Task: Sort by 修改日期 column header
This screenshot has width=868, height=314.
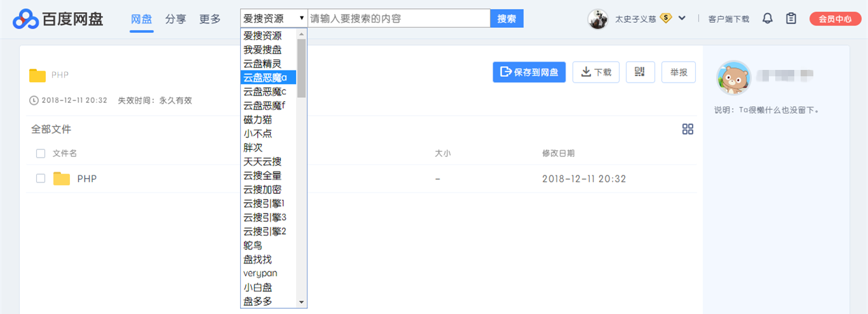Action: click(x=559, y=153)
